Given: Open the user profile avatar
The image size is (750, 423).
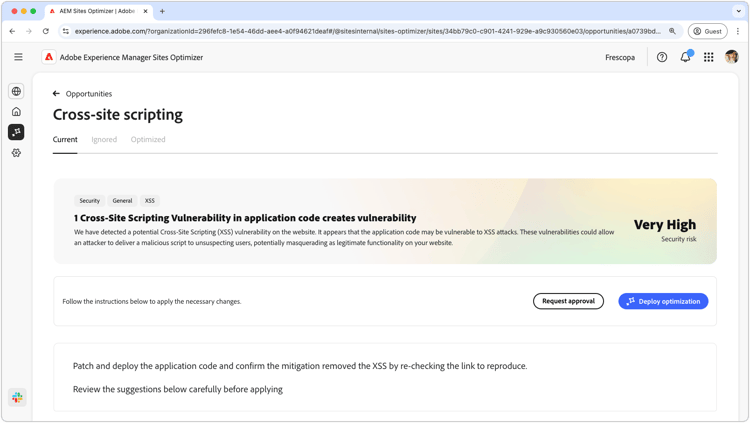Looking at the screenshot, I should pos(731,57).
